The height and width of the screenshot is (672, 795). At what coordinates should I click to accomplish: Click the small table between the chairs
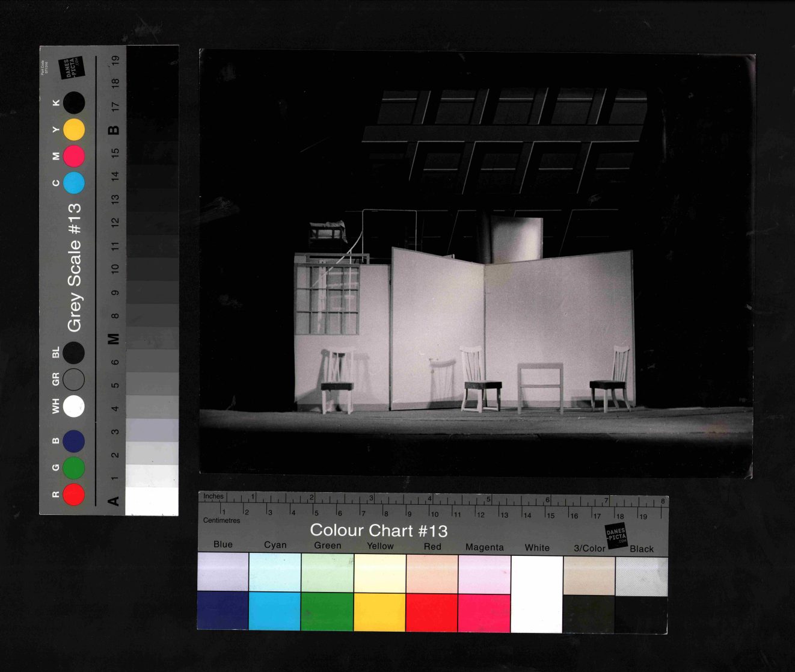point(540,386)
